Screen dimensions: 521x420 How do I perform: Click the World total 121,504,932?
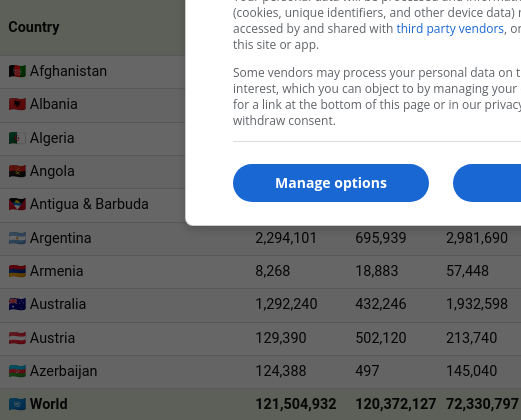[x=296, y=404]
